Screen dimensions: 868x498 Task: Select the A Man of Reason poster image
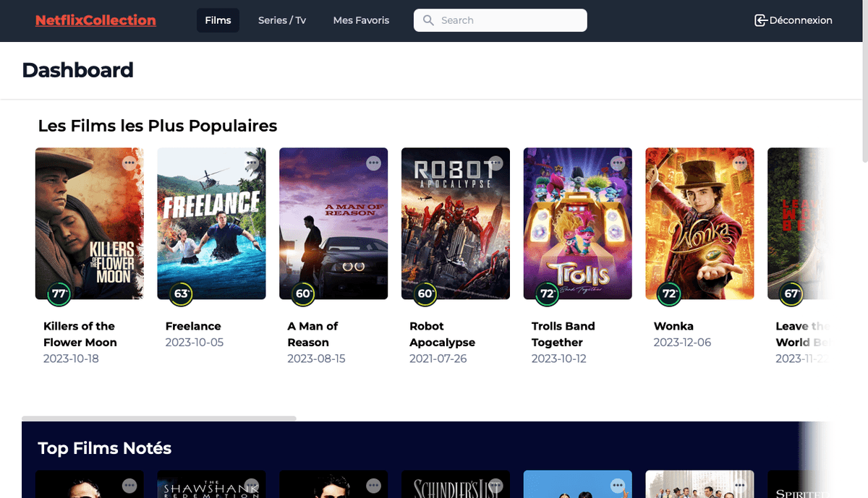tap(333, 223)
